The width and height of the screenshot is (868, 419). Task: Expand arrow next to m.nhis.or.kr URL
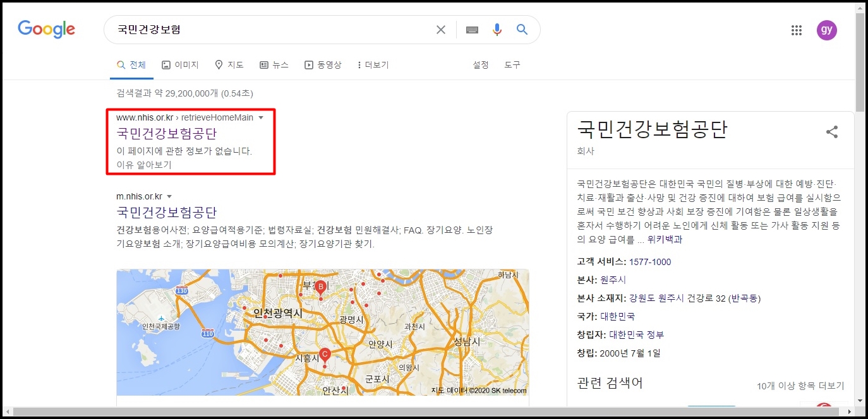(x=169, y=196)
